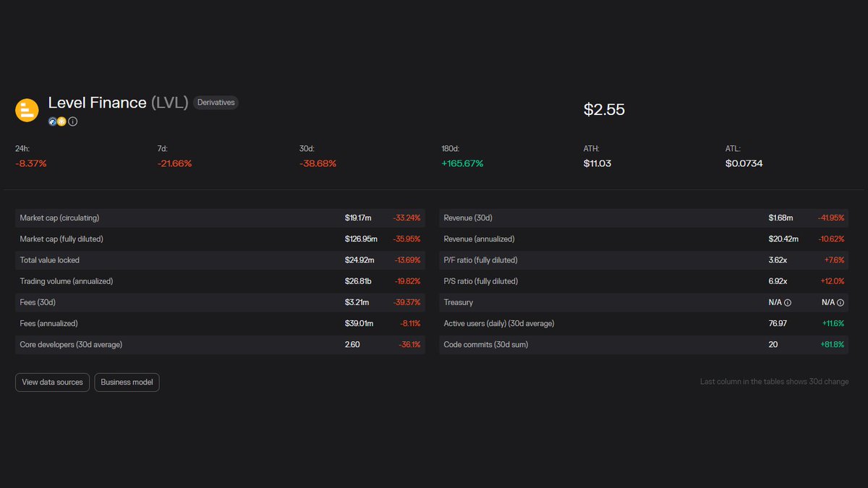This screenshot has width=868, height=488.
Task: Click the Fees (30d) label
Action: [37, 302]
